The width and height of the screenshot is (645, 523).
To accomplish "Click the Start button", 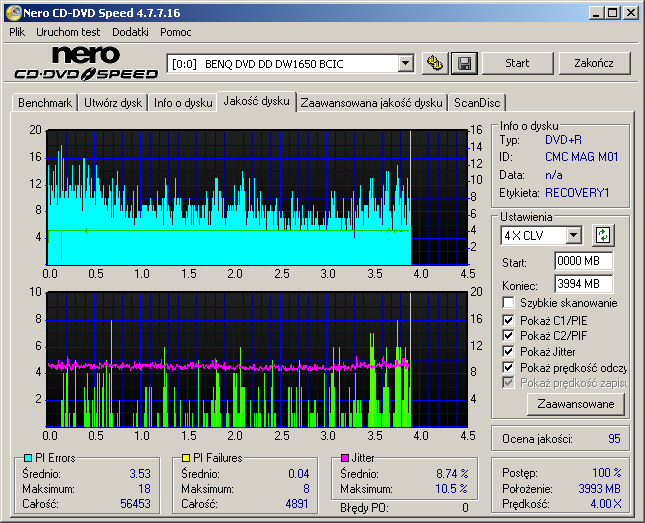I will [x=517, y=63].
